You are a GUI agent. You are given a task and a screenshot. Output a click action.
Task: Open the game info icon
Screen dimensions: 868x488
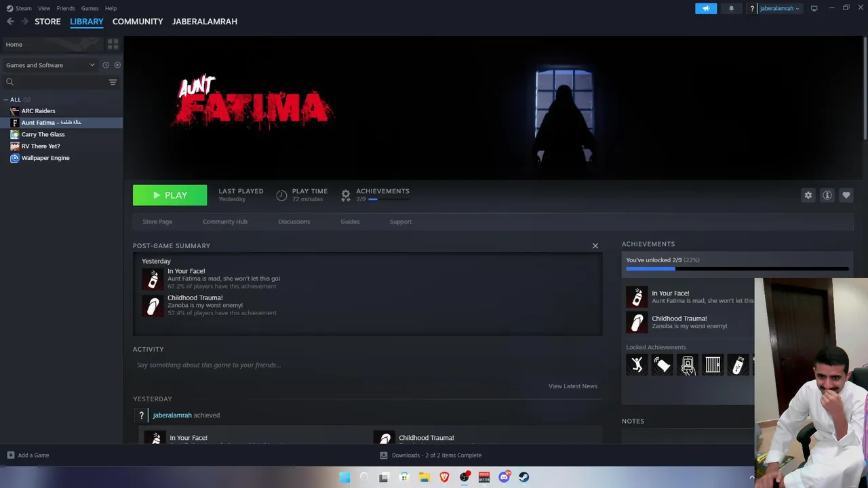827,195
